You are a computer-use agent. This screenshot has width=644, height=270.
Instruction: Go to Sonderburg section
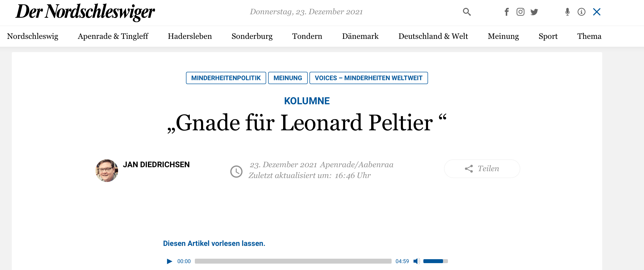tap(252, 36)
